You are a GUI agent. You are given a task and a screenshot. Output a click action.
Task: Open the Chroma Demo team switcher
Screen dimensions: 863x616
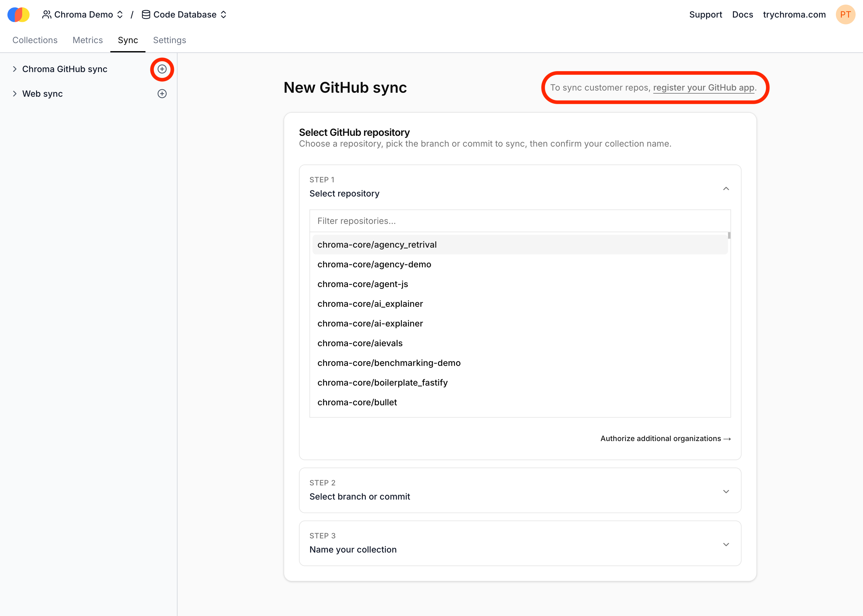click(83, 15)
